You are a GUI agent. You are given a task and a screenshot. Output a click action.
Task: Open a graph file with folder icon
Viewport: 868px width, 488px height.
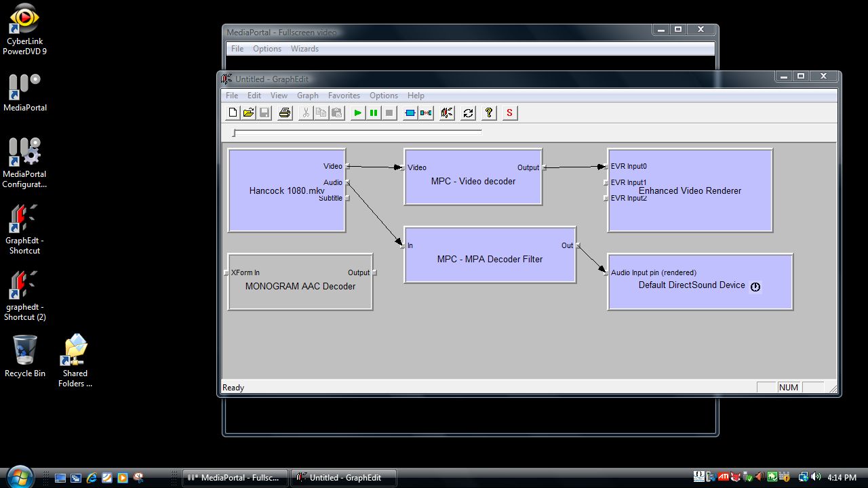click(x=248, y=113)
